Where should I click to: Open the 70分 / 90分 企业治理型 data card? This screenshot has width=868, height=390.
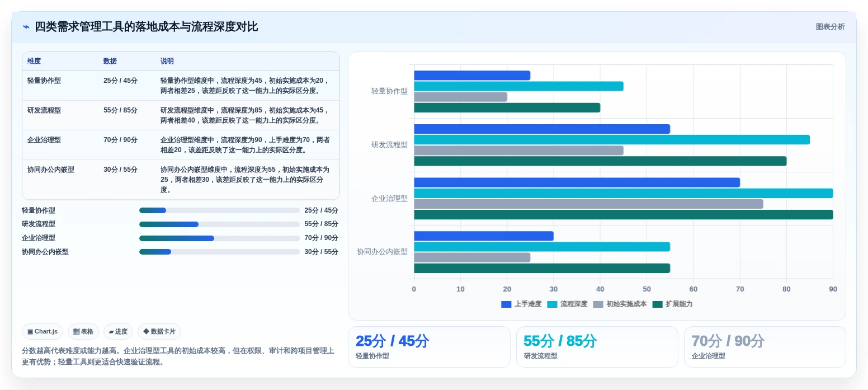tap(765, 347)
